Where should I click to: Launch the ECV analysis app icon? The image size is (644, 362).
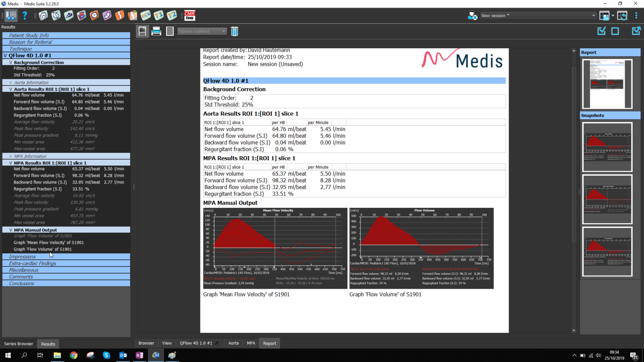click(145, 15)
